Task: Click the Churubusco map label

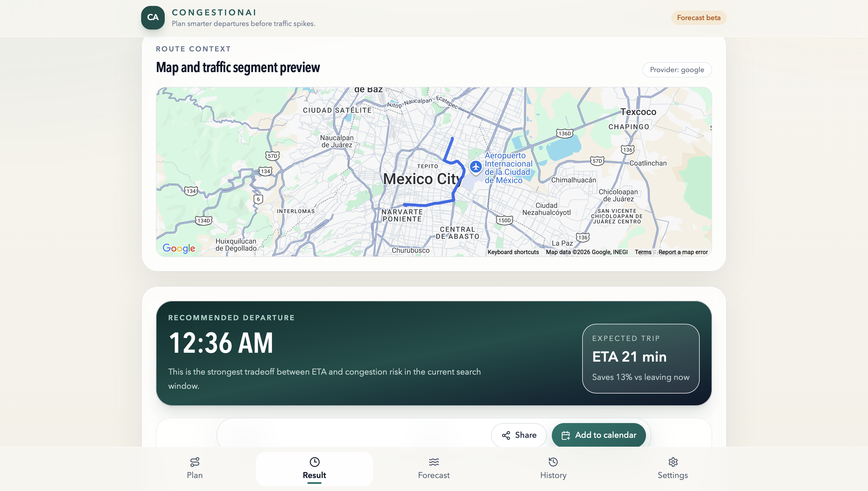Action: 410,250
